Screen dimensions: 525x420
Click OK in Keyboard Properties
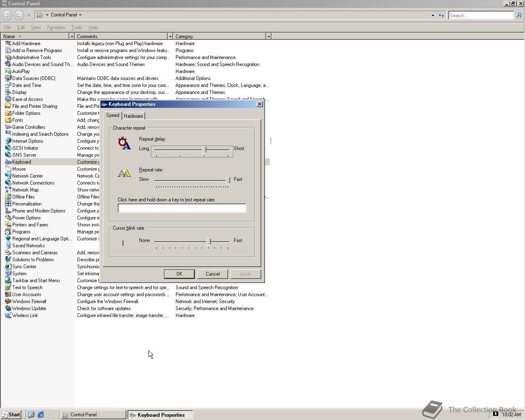point(179,274)
